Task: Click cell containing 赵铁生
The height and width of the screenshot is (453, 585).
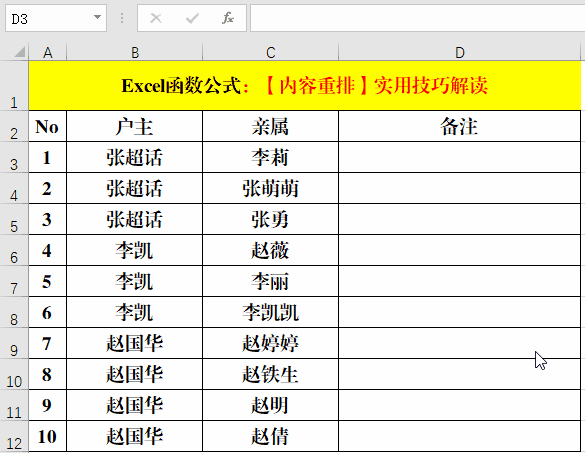Action: [x=270, y=374]
